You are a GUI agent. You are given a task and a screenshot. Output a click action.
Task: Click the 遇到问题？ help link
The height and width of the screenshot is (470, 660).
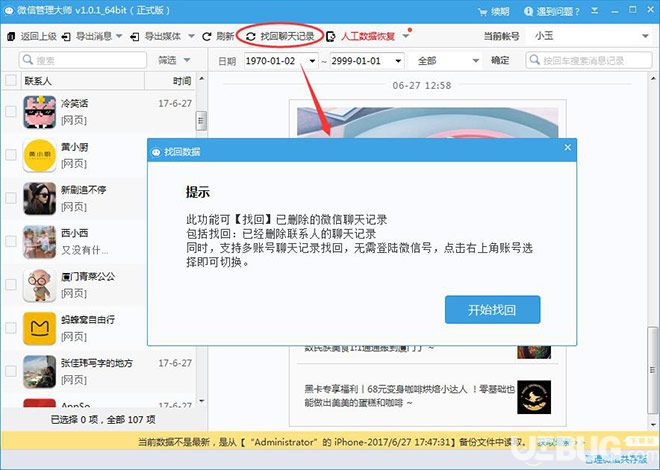[558, 12]
